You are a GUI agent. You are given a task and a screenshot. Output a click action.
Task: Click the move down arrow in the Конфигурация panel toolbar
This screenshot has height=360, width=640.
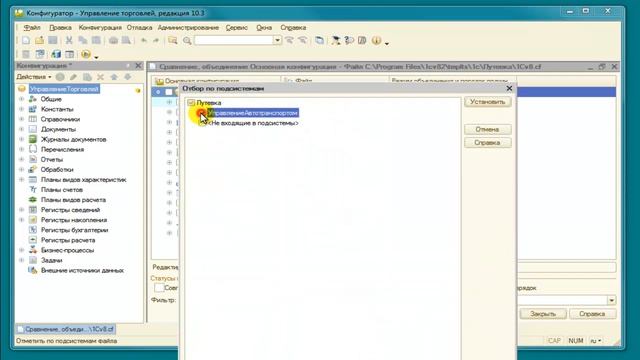coord(128,77)
